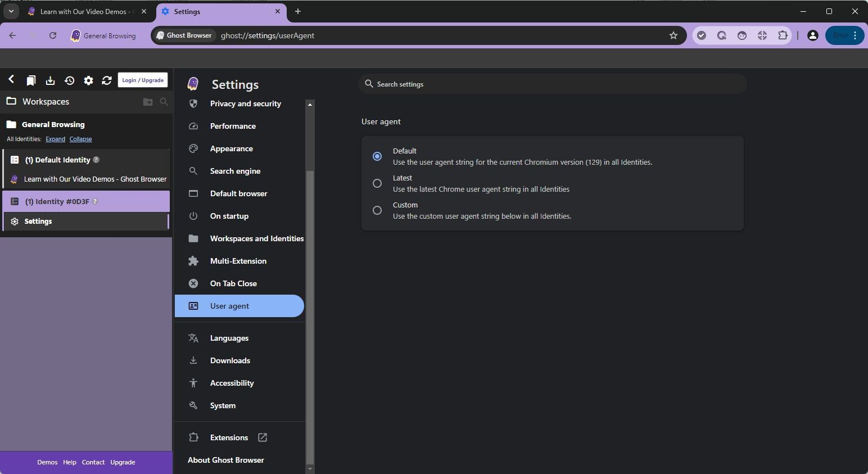Click the download icon in the sidebar toolbar
Screen dimensions: 868x474
(50, 80)
